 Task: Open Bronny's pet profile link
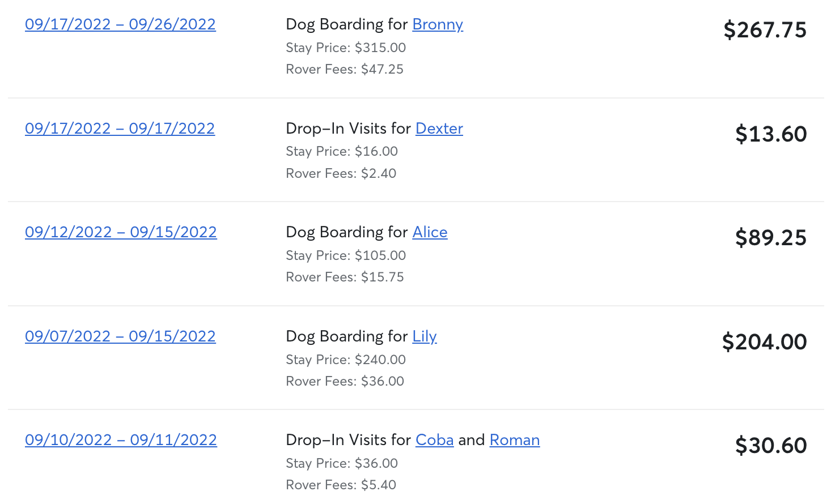click(438, 24)
